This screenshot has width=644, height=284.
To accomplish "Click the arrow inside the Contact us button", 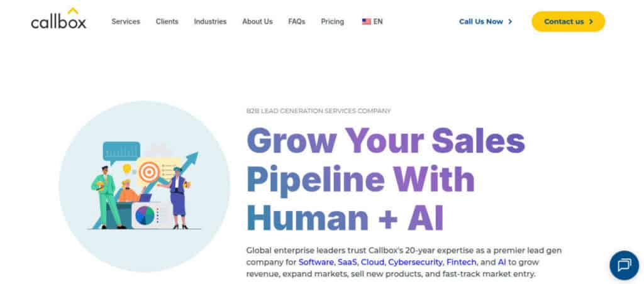I will point(591,21).
